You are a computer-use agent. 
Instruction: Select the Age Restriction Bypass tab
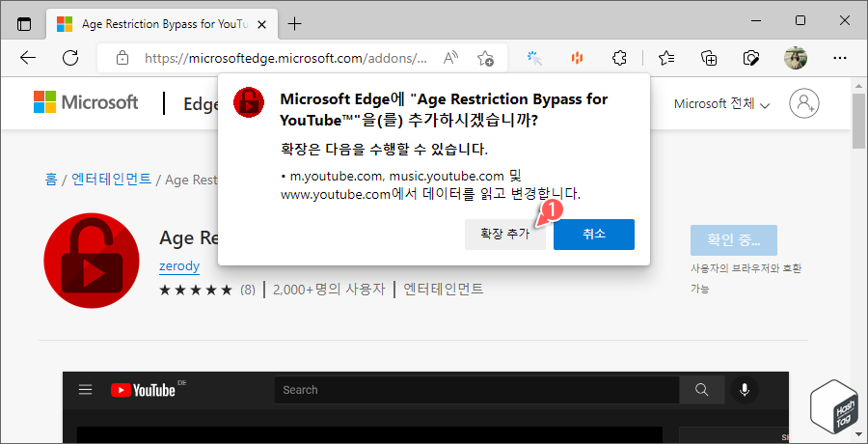pos(163,24)
